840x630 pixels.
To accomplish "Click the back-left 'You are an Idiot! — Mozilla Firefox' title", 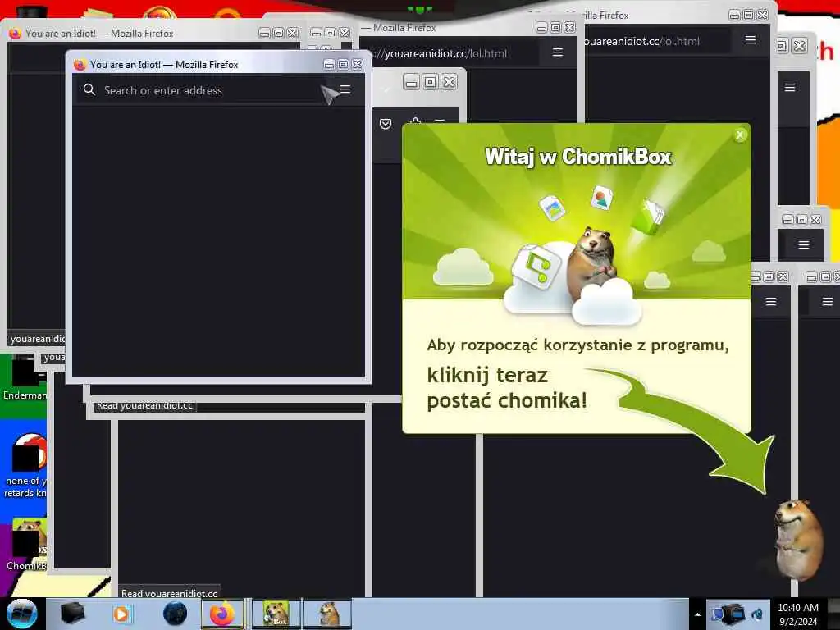I will [99, 33].
